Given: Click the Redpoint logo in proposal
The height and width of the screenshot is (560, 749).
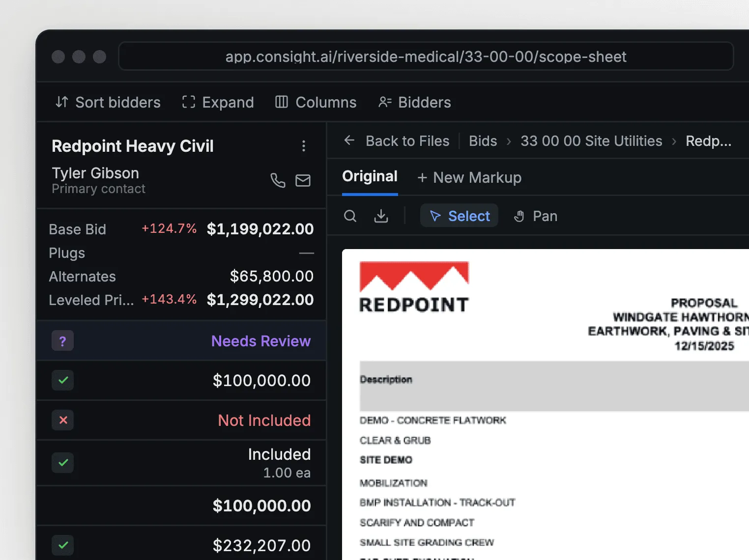Looking at the screenshot, I should pyautogui.click(x=414, y=287).
